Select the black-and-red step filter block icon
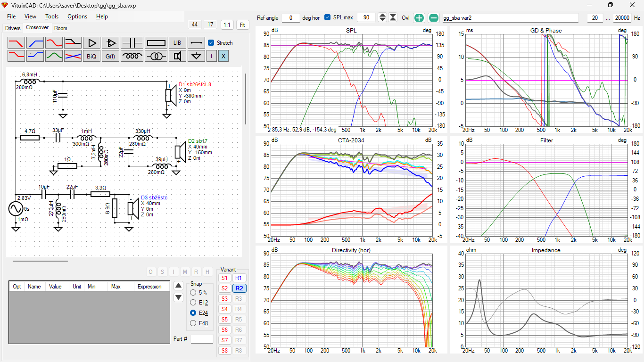The height and width of the screenshot is (362, 644). tap(73, 43)
